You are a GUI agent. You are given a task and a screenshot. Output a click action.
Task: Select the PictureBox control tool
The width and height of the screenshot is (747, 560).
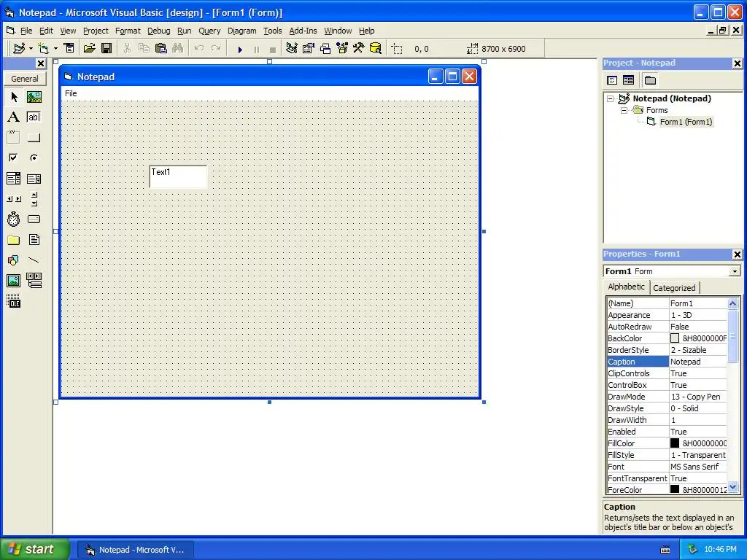(34, 97)
